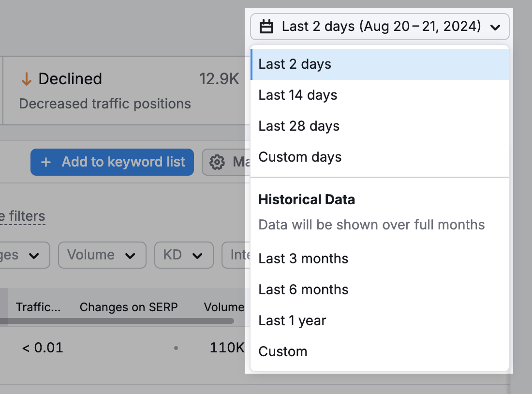Image resolution: width=532 pixels, height=394 pixels.
Task: Pick Last 1 year historical range
Action: point(292,321)
